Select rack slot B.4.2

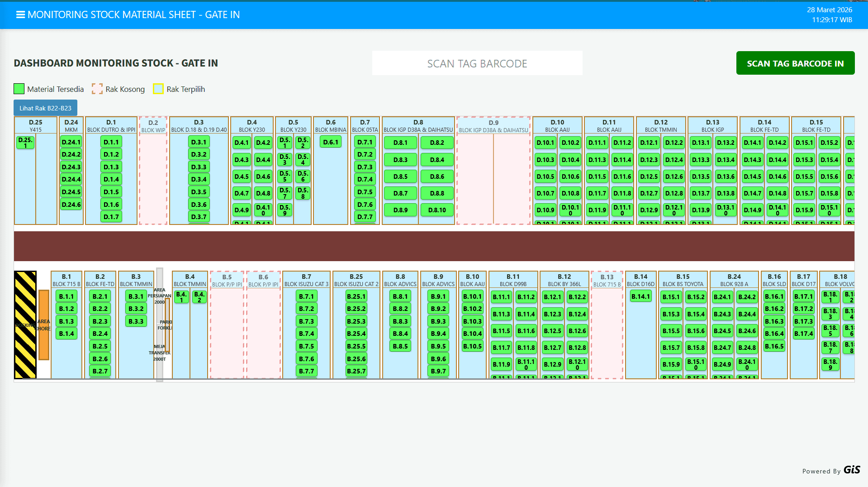click(x=199, y=297)
